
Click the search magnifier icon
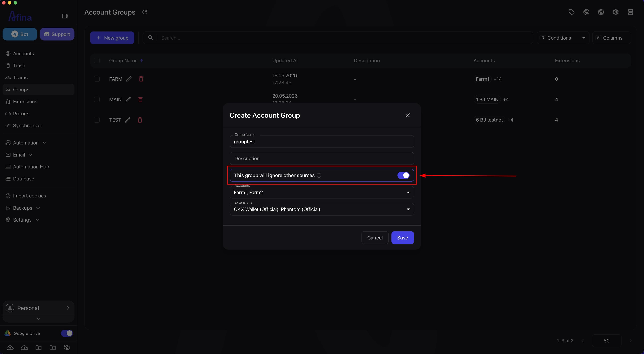[x=150, y=38]
